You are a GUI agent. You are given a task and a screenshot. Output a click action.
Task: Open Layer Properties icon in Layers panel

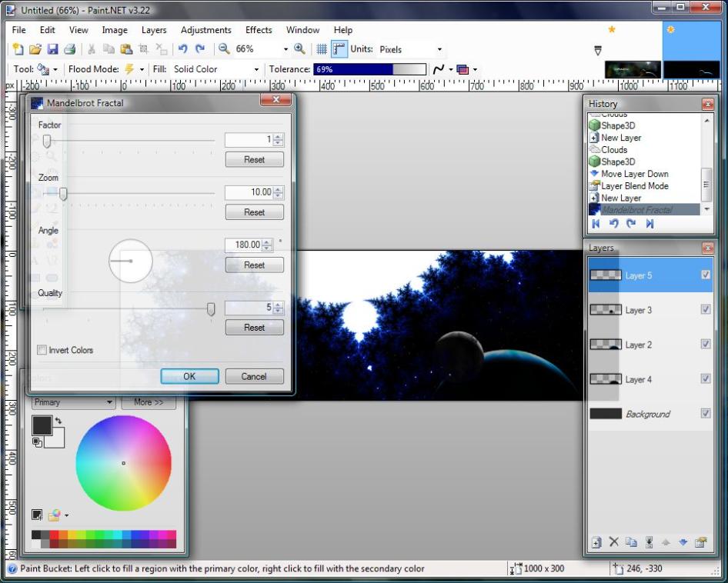tap(700, 542)
